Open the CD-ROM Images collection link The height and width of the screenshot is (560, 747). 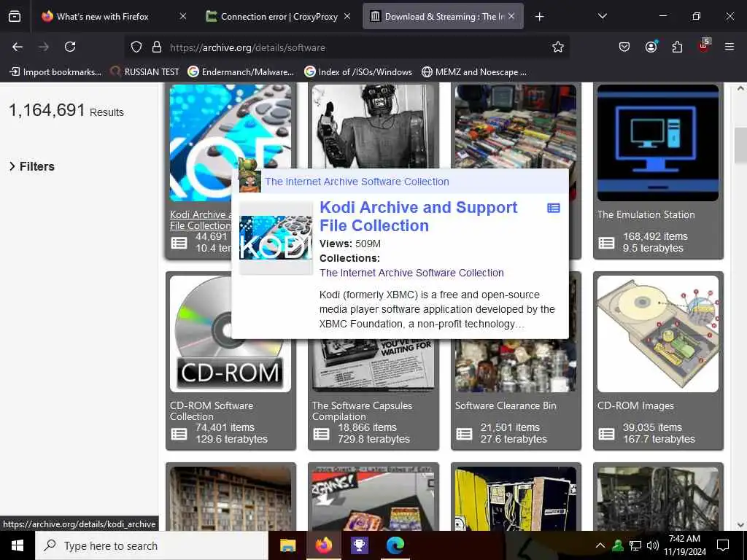click(x=635, y=405)
